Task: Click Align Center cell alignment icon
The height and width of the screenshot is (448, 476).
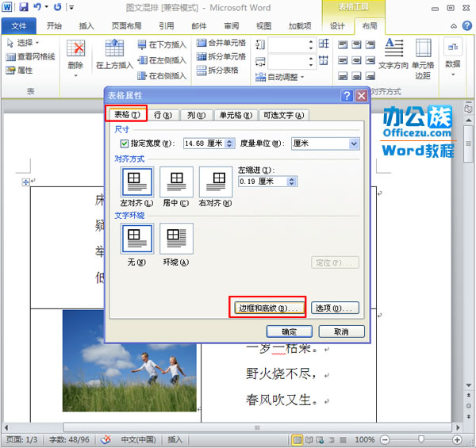Action: pyautogui.click(x=356, y=60)
